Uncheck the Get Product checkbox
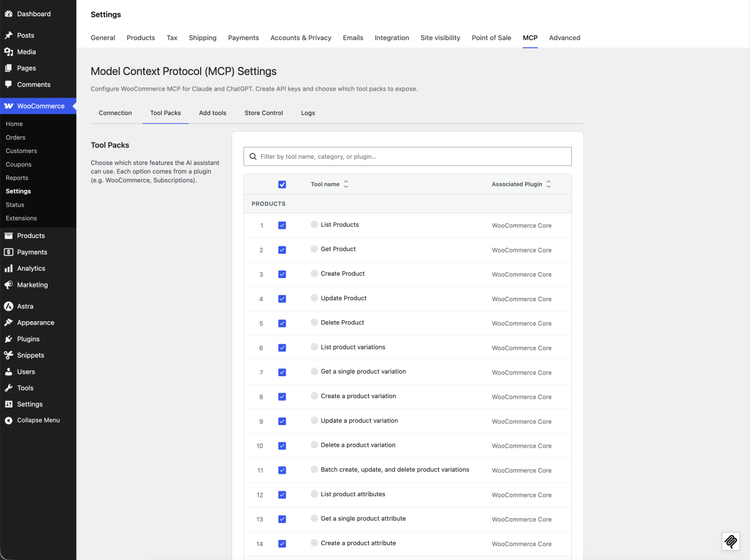The height and width of the screenshot is (560, 750). pyautogui.click(x=282, y=249)
